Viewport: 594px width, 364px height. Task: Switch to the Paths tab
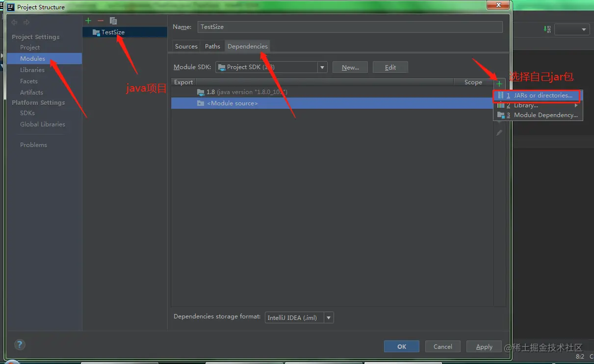212,47
